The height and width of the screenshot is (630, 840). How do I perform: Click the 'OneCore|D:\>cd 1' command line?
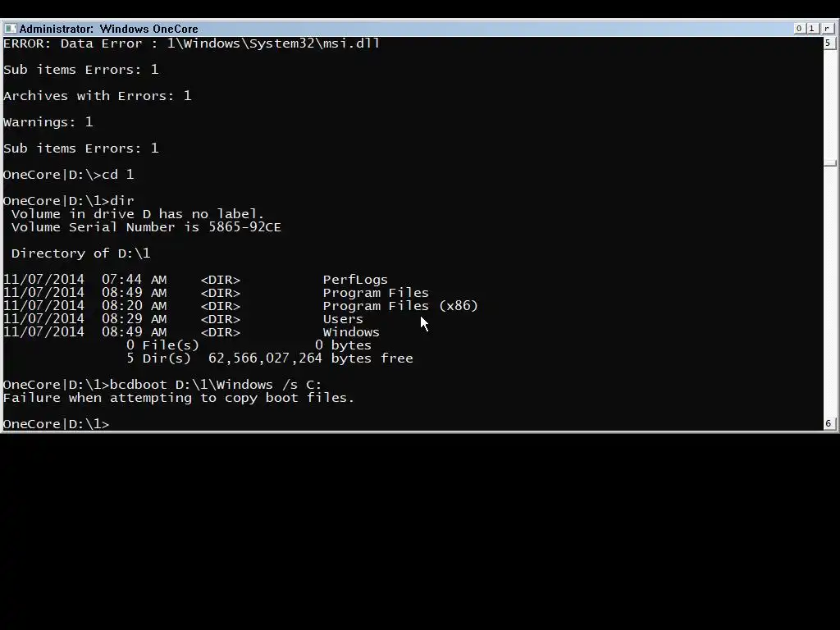click(x=69, y=175)
